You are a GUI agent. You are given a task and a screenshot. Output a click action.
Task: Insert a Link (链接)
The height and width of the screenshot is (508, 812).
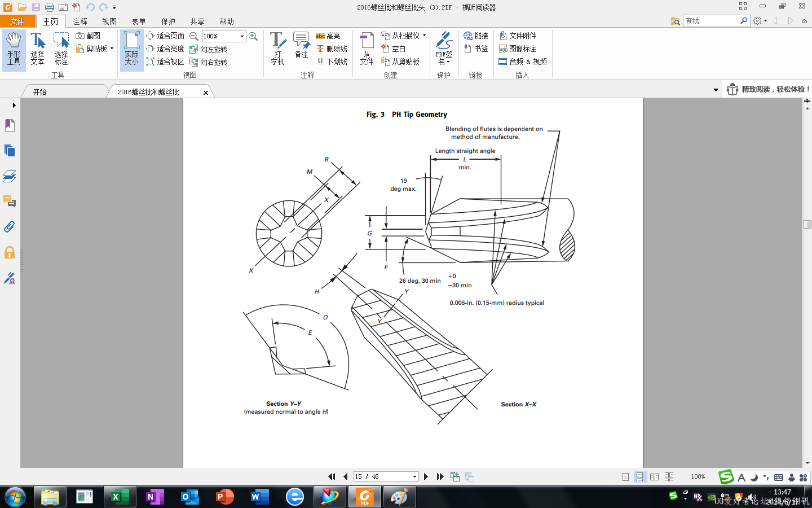[476, 36]
